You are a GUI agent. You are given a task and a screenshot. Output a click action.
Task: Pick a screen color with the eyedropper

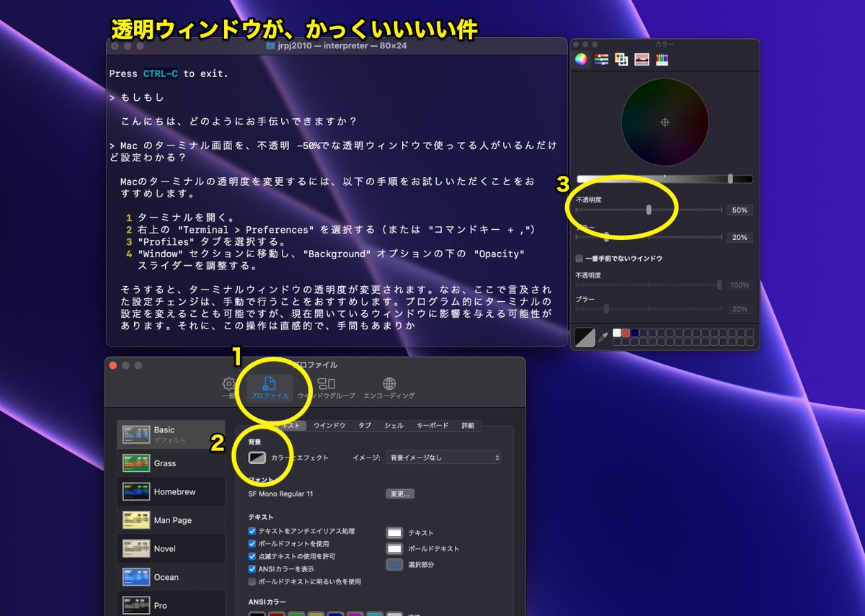pyautogui.click(x=603, y=337)
